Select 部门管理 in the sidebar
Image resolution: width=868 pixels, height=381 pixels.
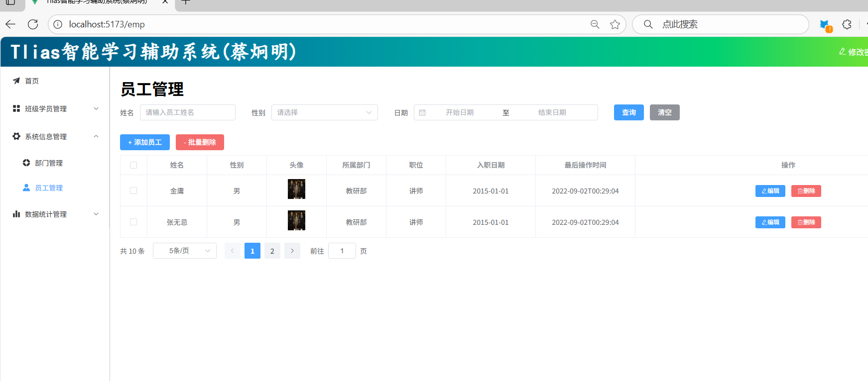(x=48, y=163)
